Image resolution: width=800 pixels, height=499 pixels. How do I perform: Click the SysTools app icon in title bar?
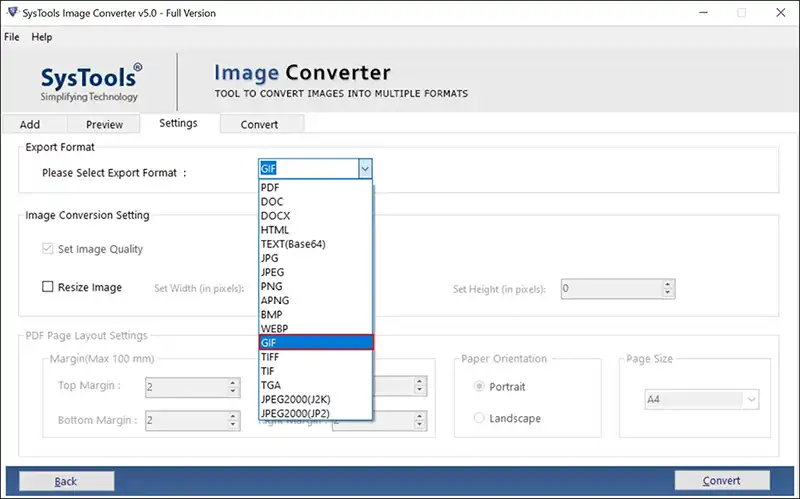pos(13,12)
